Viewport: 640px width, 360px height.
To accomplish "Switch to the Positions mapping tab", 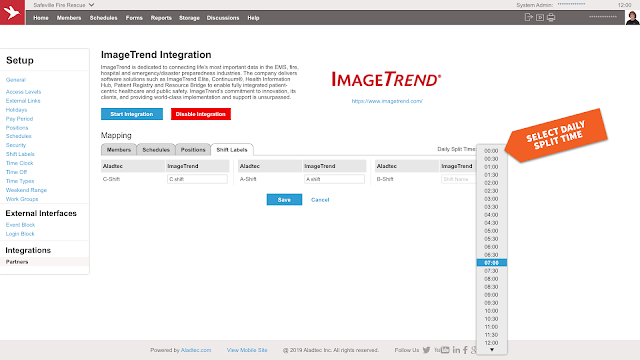I will click(193, 150).
